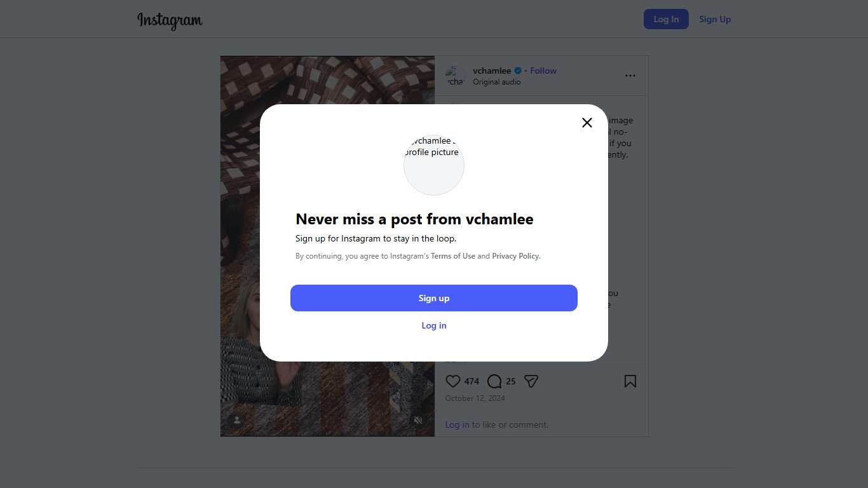Unmute the video using speaker icon

point(418,420)
